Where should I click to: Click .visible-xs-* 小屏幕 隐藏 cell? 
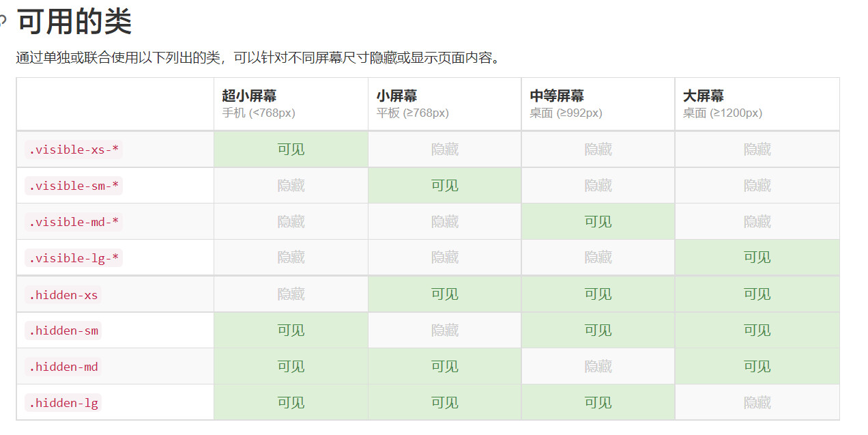(x=444, y=150)
